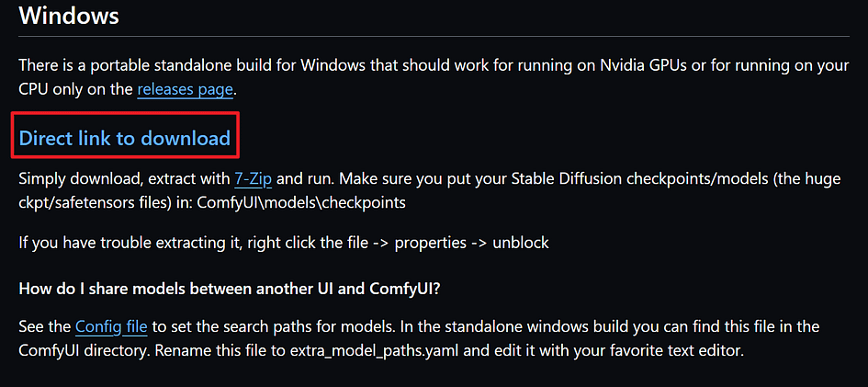Click the extra_model_paths.yaml filename text
This screenshot has height=387, width=868.
tap(376, 351)
